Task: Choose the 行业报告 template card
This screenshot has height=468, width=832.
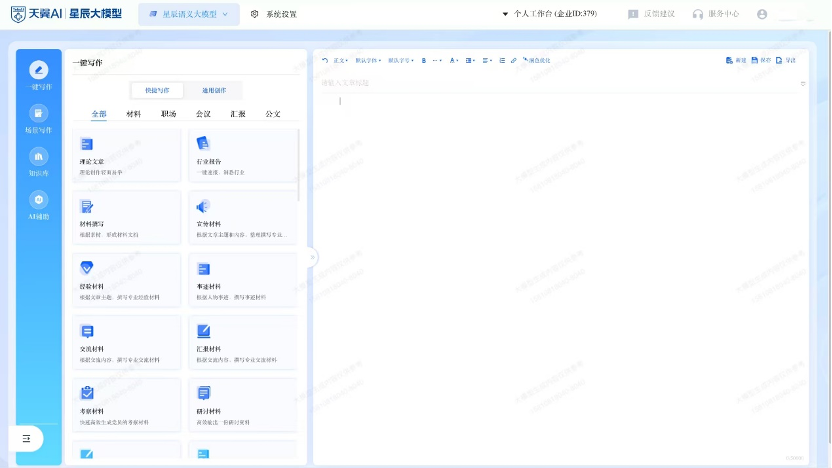Action: [242, 155]
